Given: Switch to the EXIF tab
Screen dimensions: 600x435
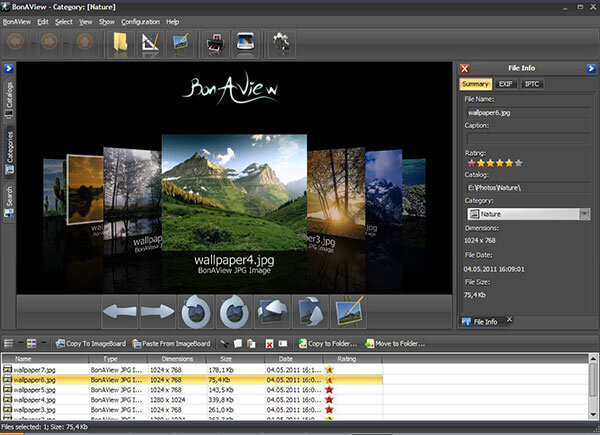Looking at the screenshot, I should click(x=505, y=84).
